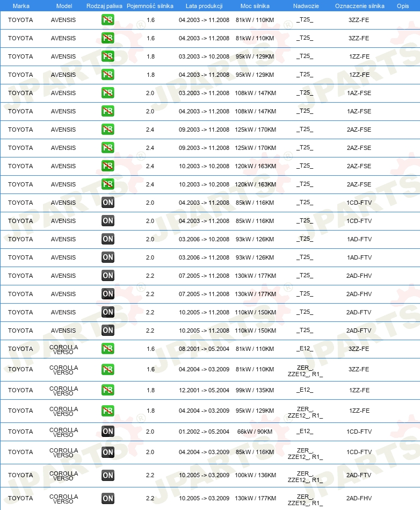Click 3ZZ-FE engine code in Corolla 08.2001 row

(x=359, y=349)
